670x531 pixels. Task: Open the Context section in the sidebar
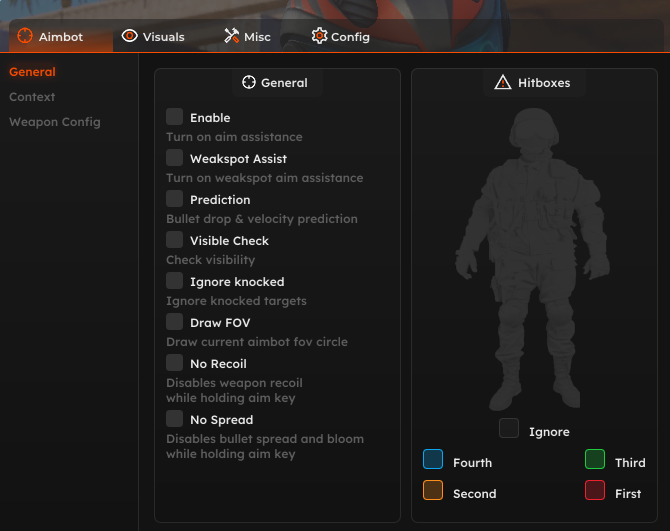tap(32, 97)
